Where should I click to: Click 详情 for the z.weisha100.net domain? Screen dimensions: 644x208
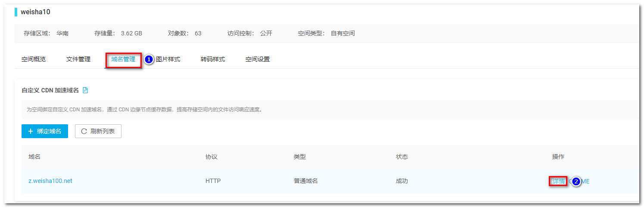click(x=558, y=181)
